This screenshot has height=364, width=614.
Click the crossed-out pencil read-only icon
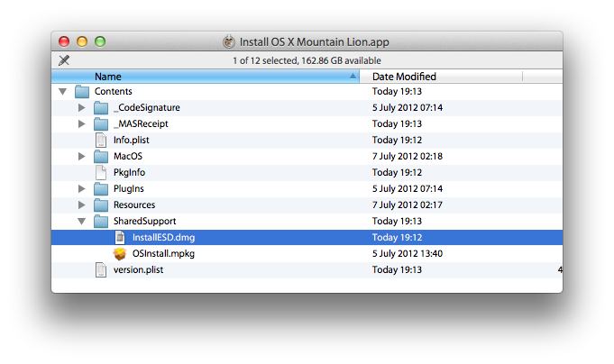[64, 60]
